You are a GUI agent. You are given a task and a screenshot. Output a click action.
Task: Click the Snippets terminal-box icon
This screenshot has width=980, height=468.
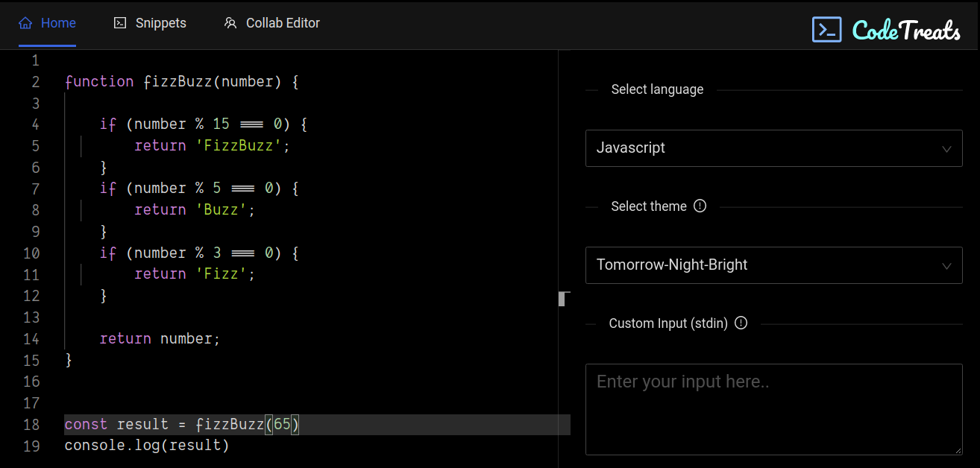pyautogui.click(x=119, y=23)
